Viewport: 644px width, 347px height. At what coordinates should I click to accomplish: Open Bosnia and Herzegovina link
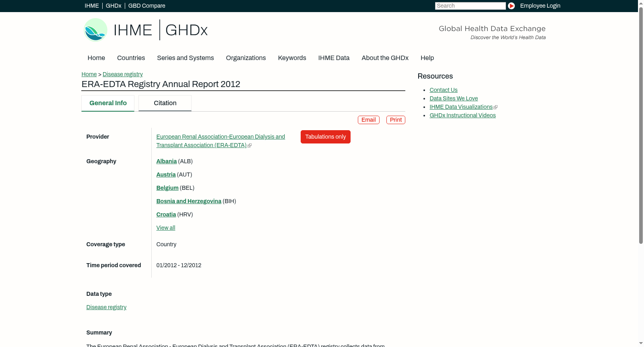[189, 201]
